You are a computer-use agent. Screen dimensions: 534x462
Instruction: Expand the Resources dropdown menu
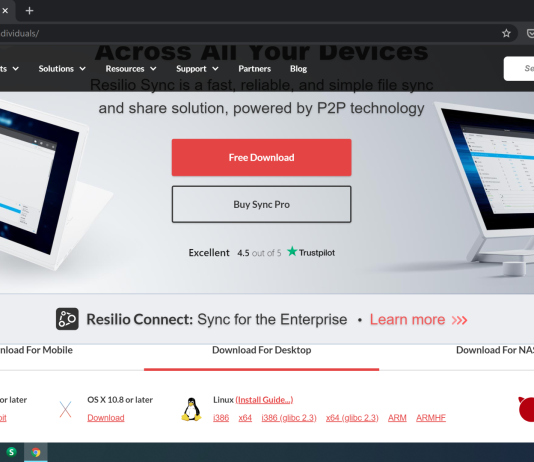pyautogui.click(x=131, y=69)
